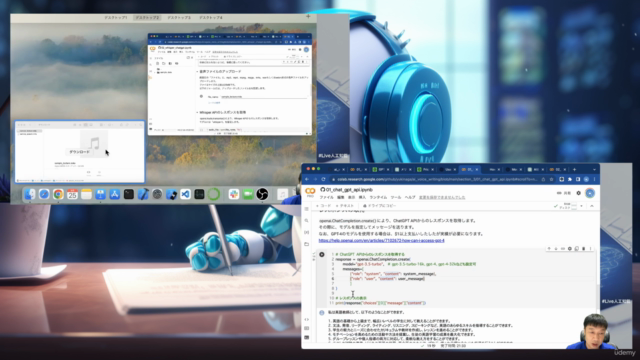Viewport: 640px width, 360px height.
Task: Click the user account avatar in Colab
Action: coord(590,193)
